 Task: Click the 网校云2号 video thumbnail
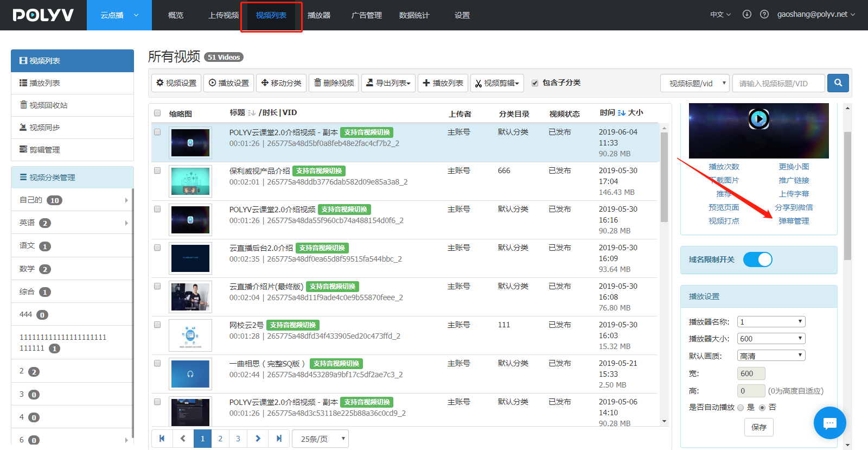point(190,335)
